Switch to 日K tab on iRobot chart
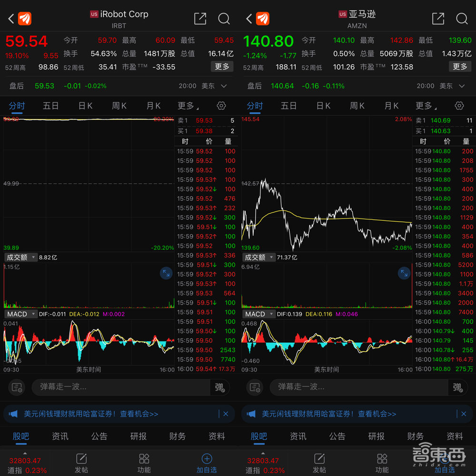Screen dimensions: 476x476 click(85, 106)
